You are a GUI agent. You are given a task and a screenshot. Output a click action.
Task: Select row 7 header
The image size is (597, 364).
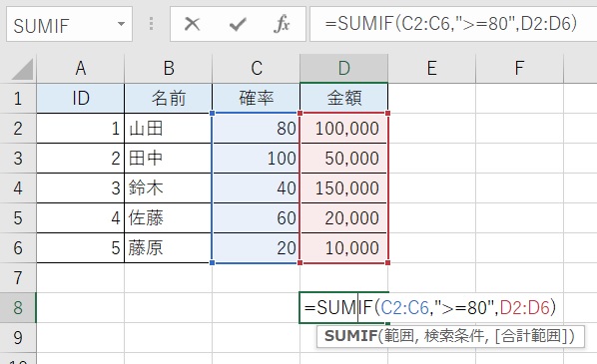[x=18, y=278]
